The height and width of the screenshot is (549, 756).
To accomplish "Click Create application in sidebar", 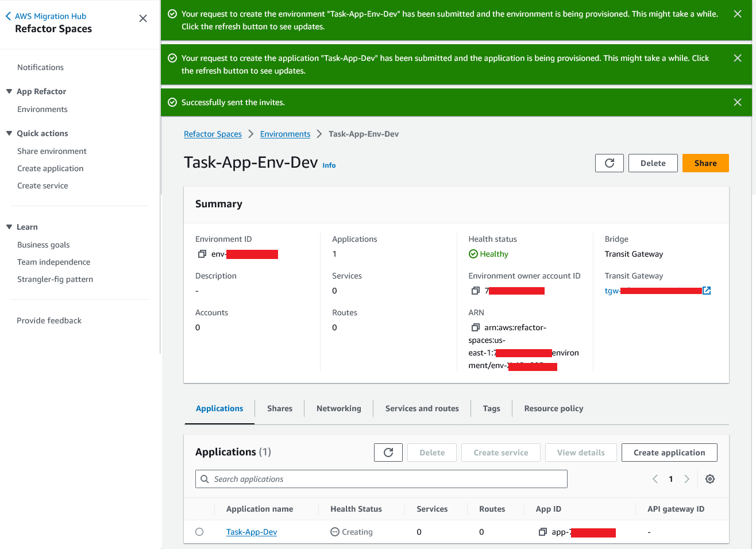I will tap(51, 168).
